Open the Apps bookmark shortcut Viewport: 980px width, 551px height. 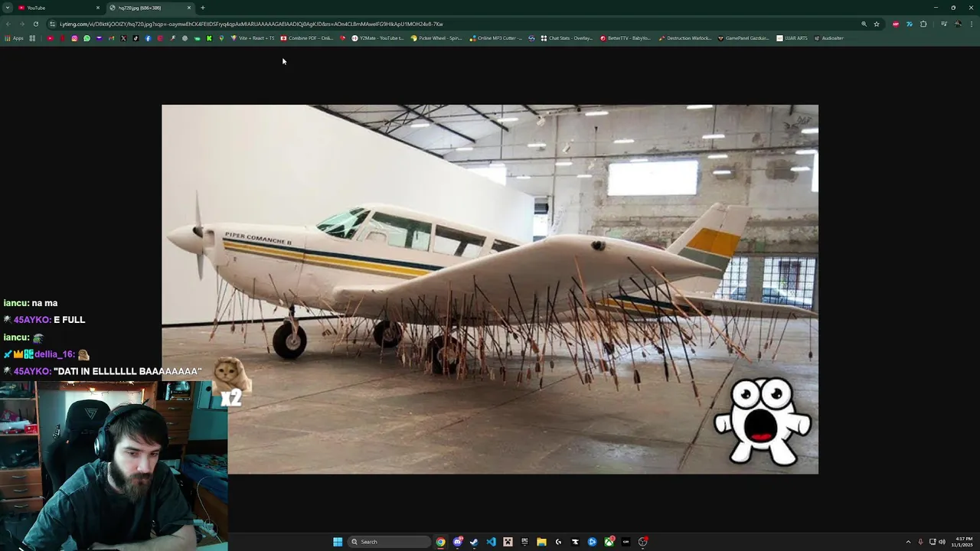(14, 38)
